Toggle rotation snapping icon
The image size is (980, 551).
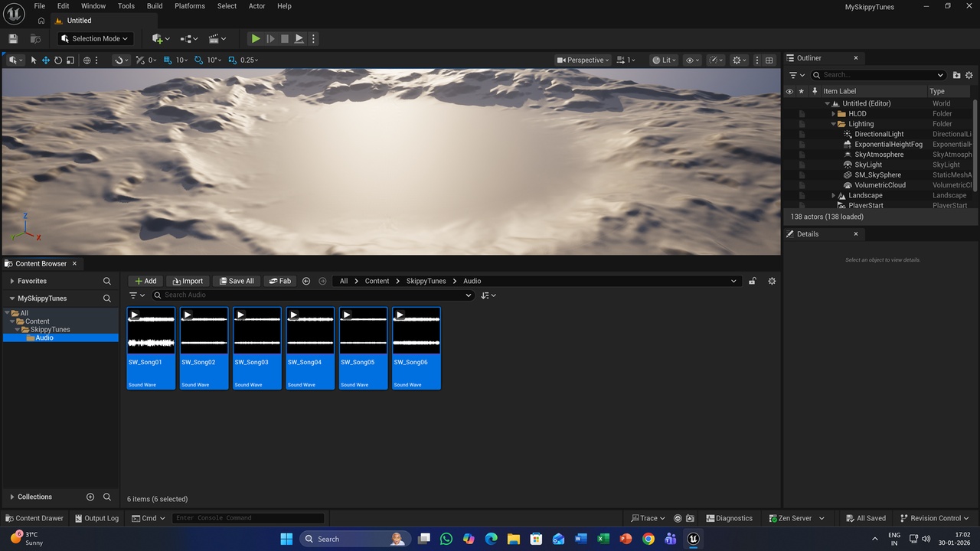(199, 60)
